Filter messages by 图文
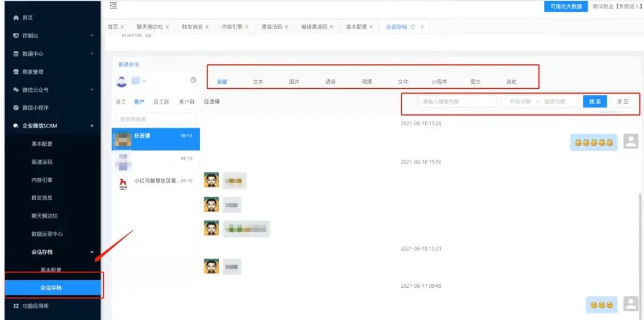This screenshot has width=644, height=320. tap(475, 82)
